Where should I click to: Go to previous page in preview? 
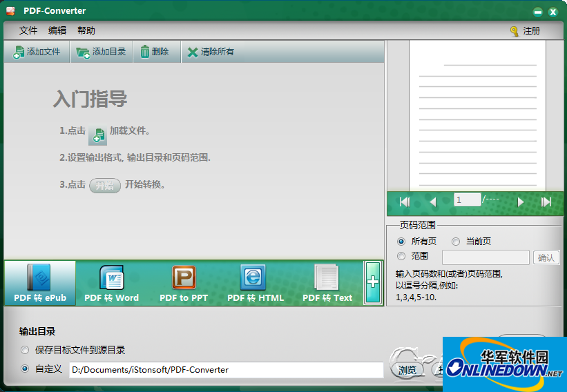[433, 202]
